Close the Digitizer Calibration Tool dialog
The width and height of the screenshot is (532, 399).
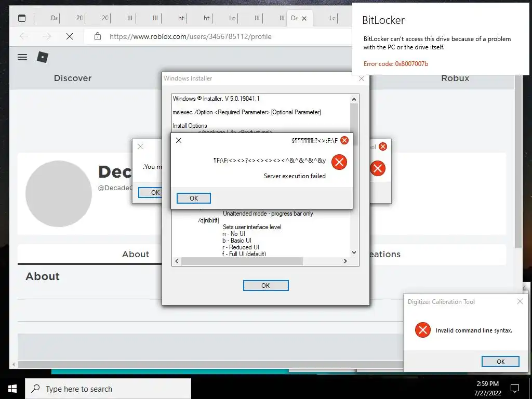click(x=520, y=301)
